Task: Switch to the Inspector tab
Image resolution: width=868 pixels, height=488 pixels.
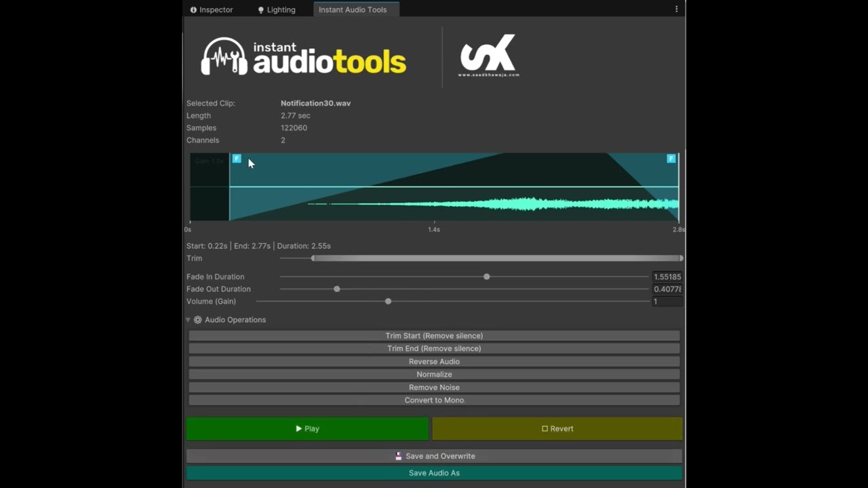Action: [x=212, y=9]
